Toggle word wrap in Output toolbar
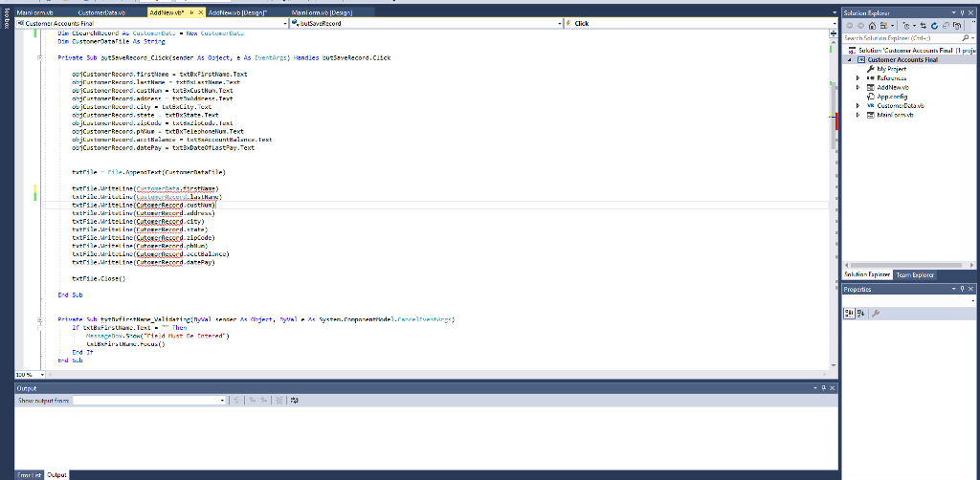 pyautogui.click(x=295, y=400)
